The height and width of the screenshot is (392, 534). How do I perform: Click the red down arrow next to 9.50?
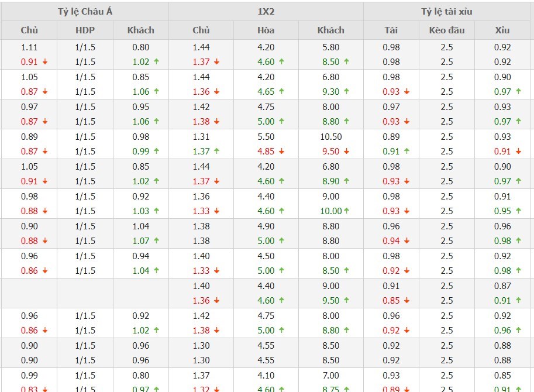[x=346, y=152]
